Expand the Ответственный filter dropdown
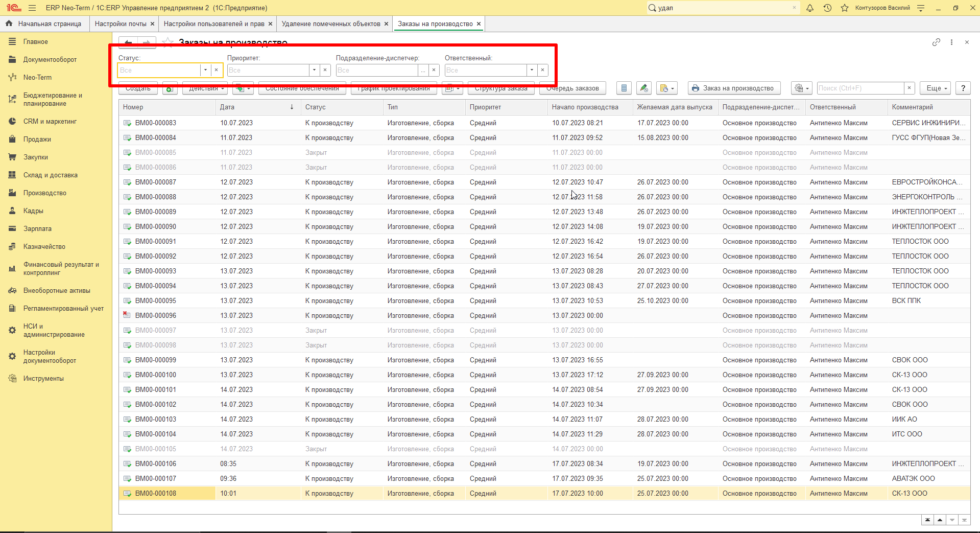Screen dimensions: 980x533 [x=532, y=70]
